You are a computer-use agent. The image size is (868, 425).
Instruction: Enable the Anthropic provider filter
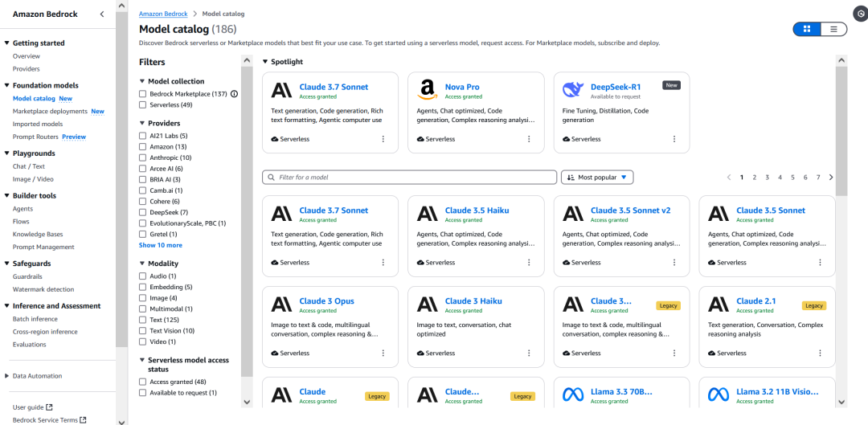tap(143, 157)
